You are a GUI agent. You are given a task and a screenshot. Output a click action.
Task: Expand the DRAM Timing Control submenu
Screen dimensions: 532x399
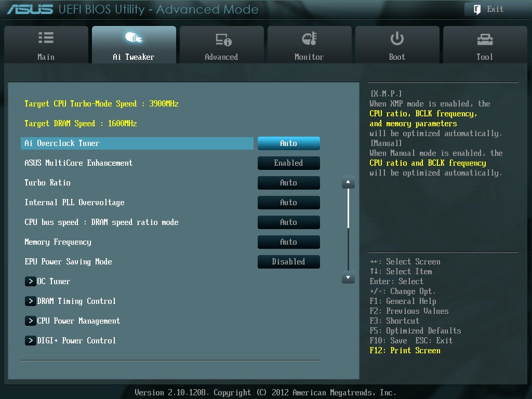(x=76, y=301)
